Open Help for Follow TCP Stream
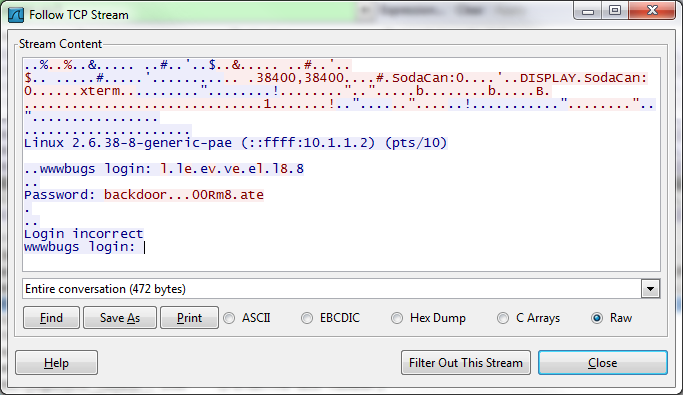The image size is (683, 395). pyautogui.click(x=56, y=363)
